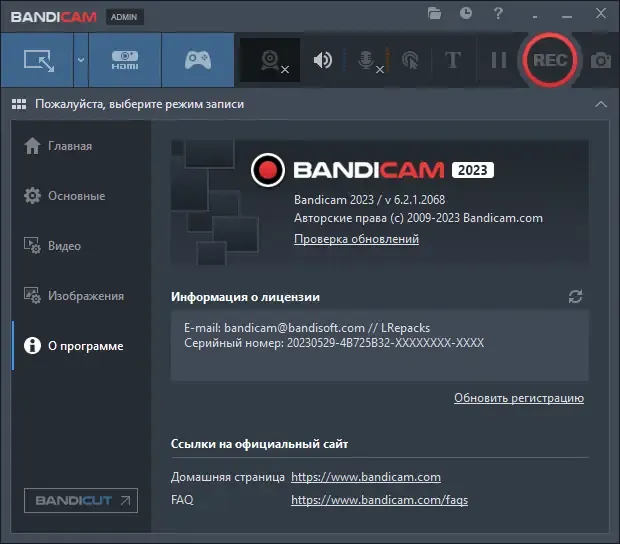The image size is (620, 544).
Task: Collapse the recording mode panel chevron
Action: point(601,104)
